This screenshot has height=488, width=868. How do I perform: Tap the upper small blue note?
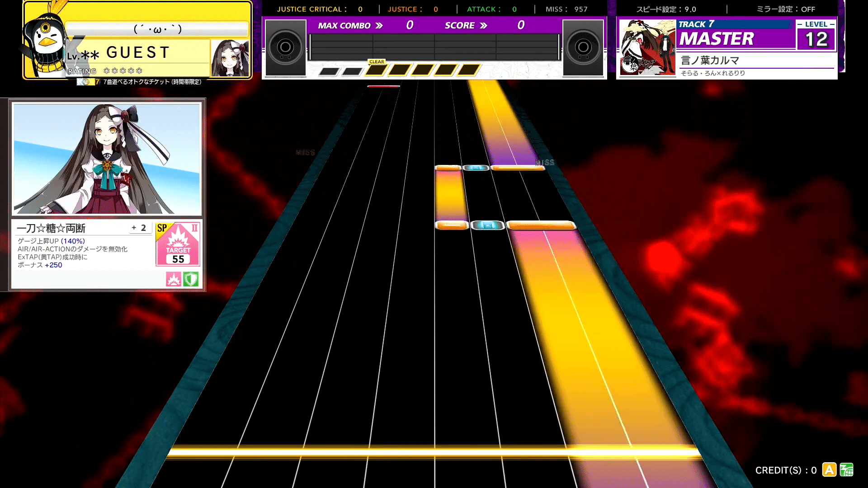click(x=476, y=168)
